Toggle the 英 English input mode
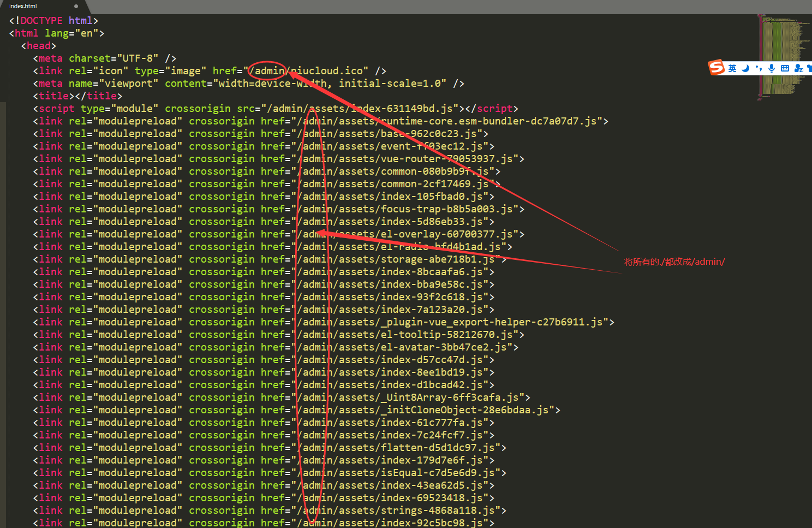Screen dimensions: 812x528 [732, 68]
